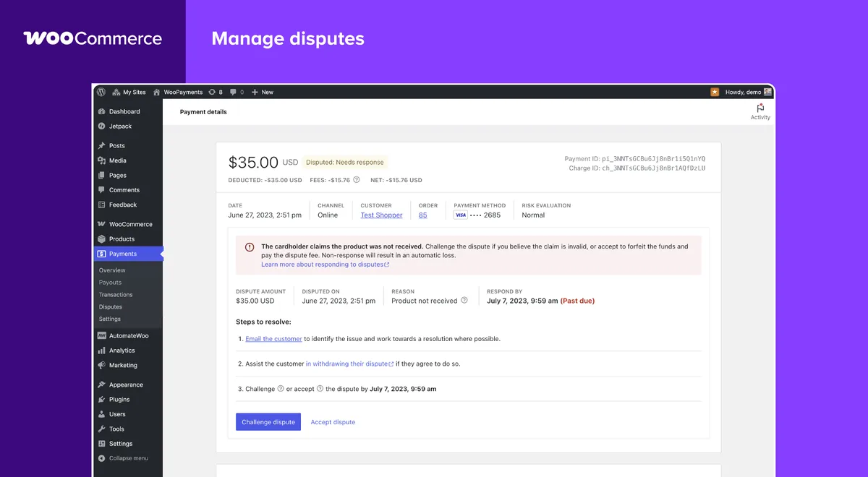Open Payments Settings submenu item

pos(110,319)
